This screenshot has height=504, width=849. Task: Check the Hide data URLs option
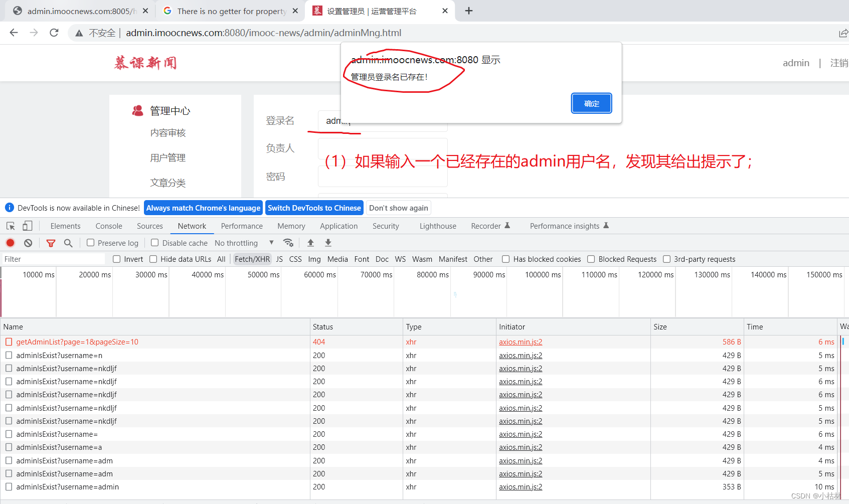click(x=153, y=259)
